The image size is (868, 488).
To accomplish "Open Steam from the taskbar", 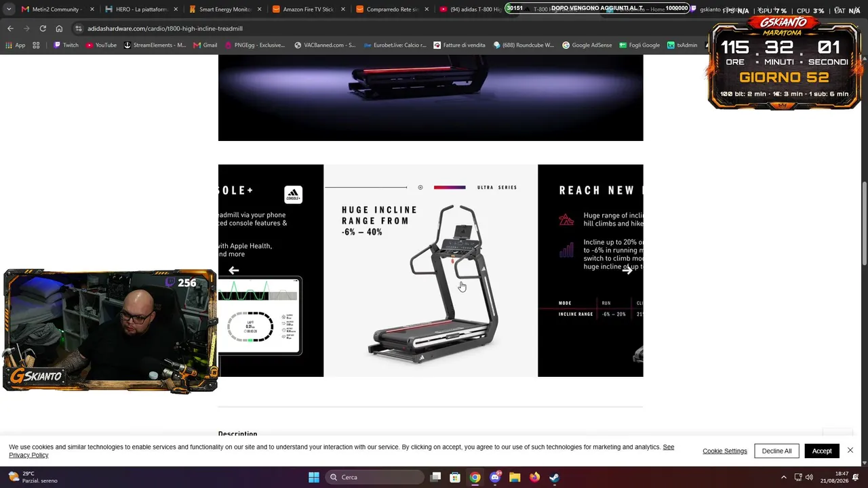I will pyautogui.click(x=554, y=477).
